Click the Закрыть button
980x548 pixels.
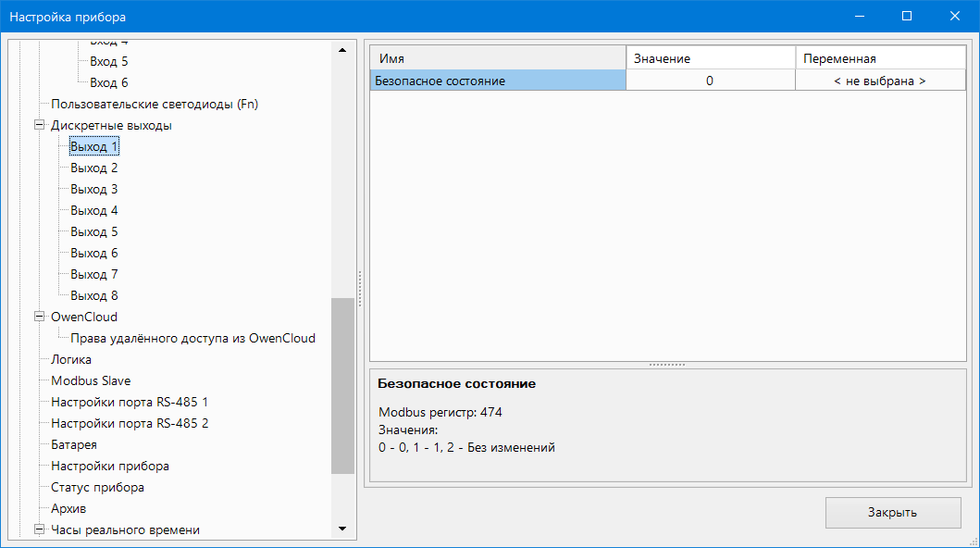coord(892,512)
